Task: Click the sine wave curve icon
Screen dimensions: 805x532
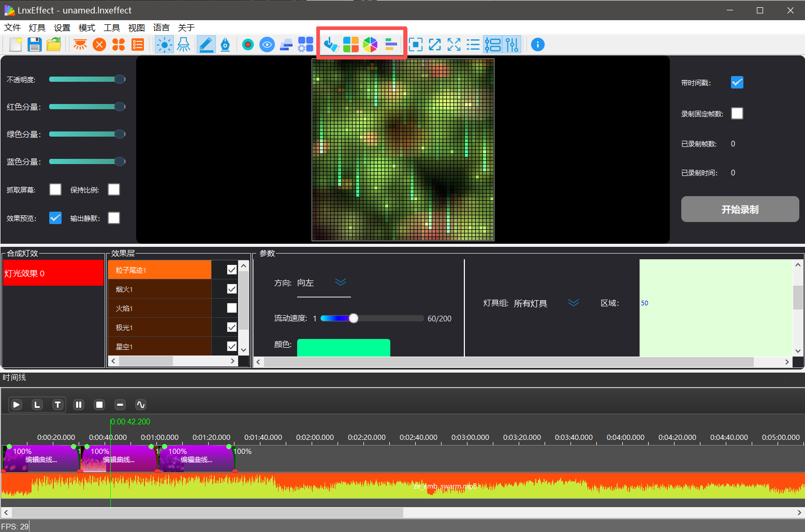Action: click(141, 405)
